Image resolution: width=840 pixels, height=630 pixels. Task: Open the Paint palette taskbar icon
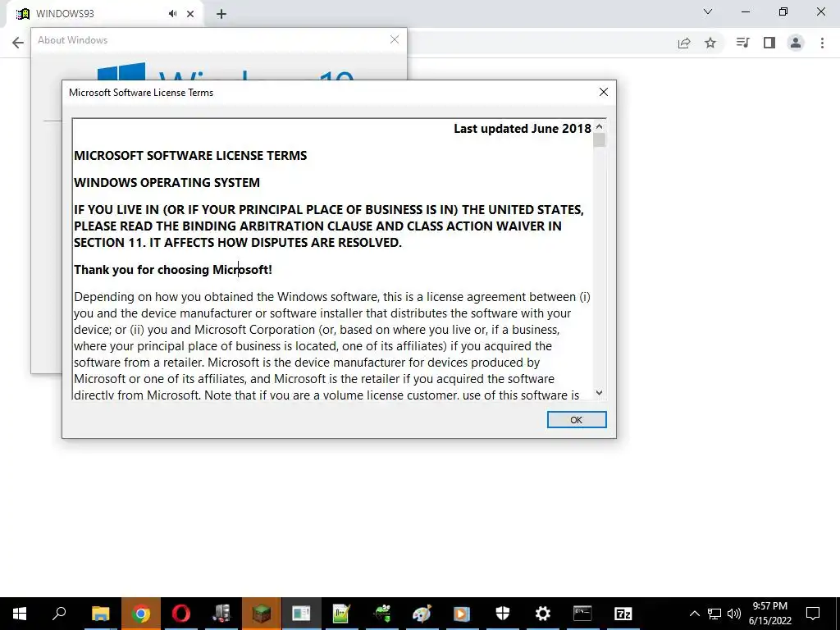[422, 614]
